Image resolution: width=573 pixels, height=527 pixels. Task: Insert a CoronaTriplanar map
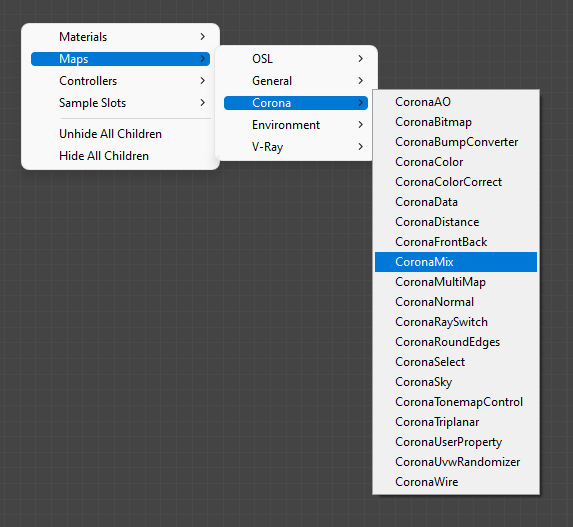coord(456,422)
